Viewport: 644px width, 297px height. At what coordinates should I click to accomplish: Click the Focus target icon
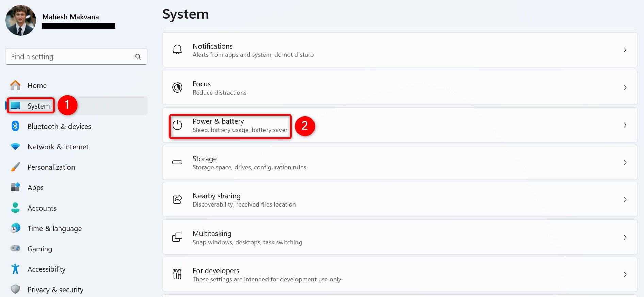pyautogui.click(x=177, y=87)
